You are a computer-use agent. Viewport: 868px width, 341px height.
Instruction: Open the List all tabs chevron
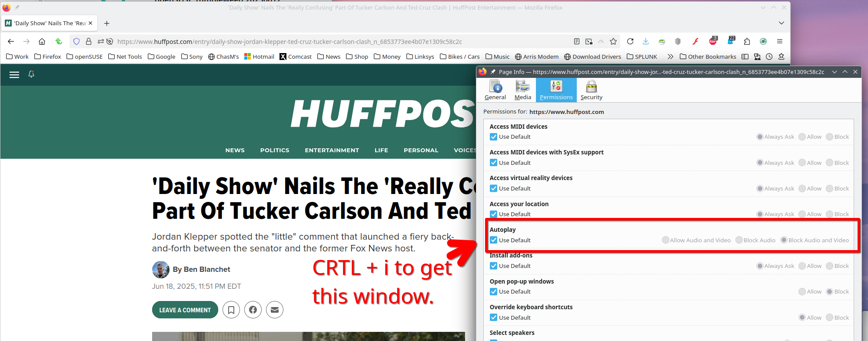pyautogui.click(x=781, y=23)
